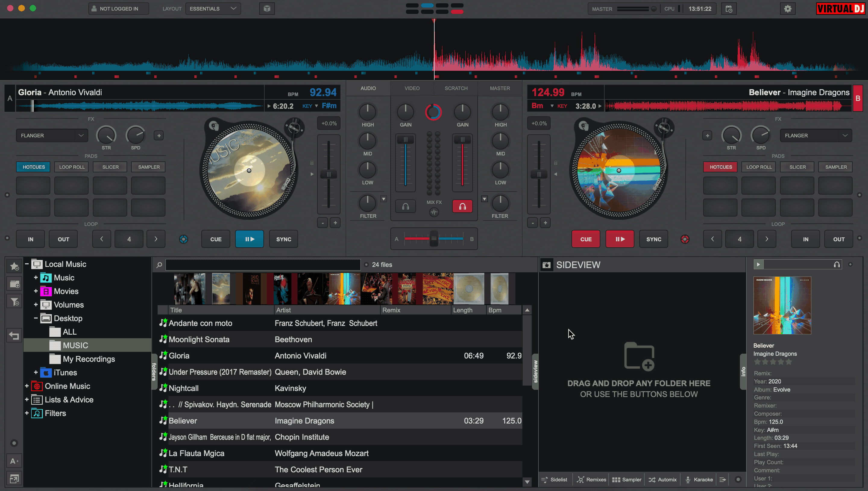Screen dimensions: 868x491
Task: Click deck A pitch slider handle
Action: tap(328, 174)
